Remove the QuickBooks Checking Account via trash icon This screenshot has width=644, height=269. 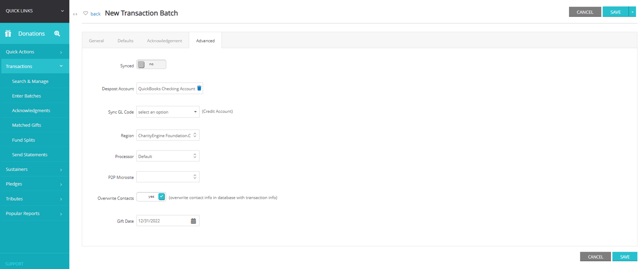199,88
